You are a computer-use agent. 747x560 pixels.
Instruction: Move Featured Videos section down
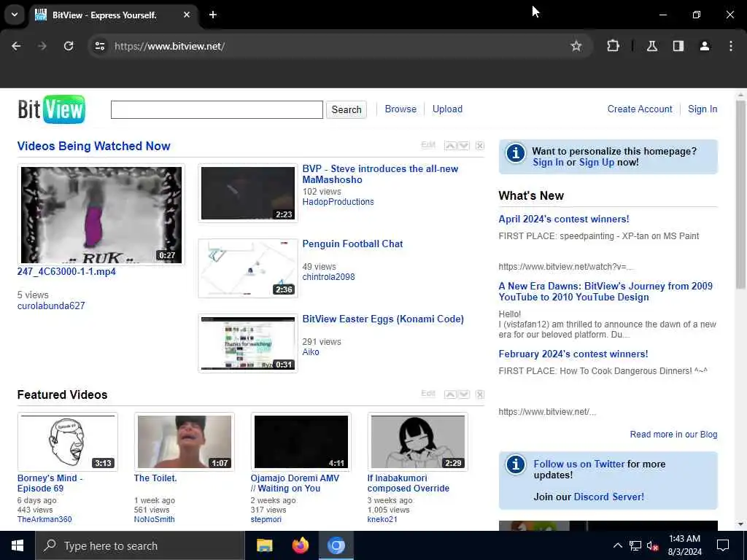463,394
